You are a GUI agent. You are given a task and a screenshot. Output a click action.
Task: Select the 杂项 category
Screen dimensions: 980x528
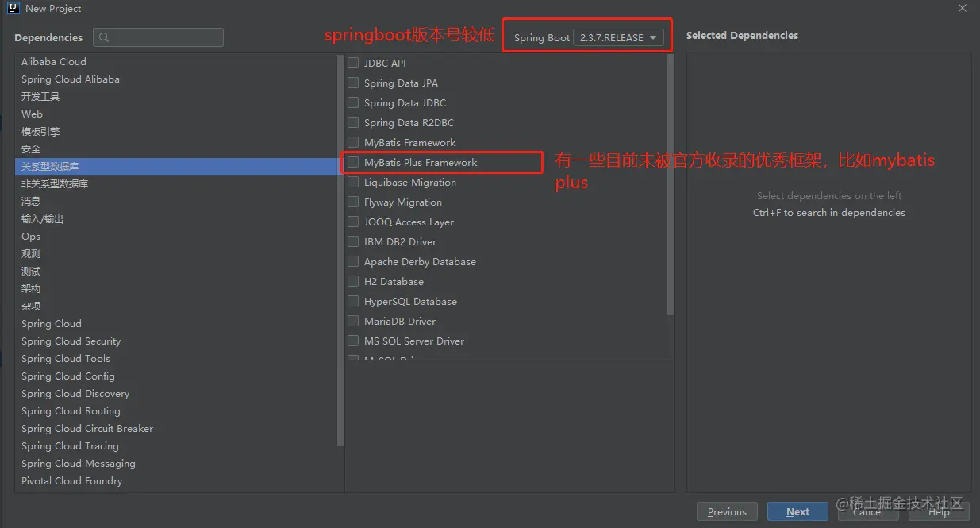(x=176, y=306)
